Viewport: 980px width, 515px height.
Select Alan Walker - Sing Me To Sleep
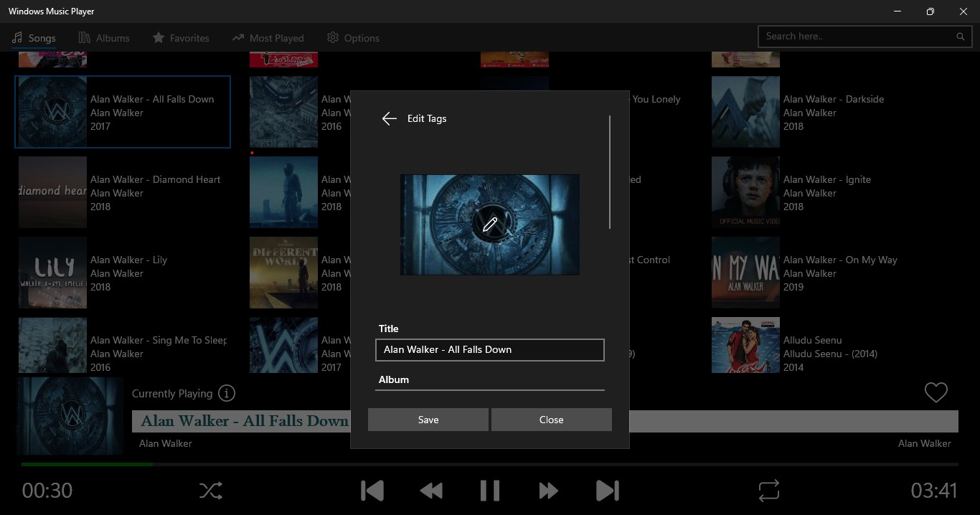point(123,346)
